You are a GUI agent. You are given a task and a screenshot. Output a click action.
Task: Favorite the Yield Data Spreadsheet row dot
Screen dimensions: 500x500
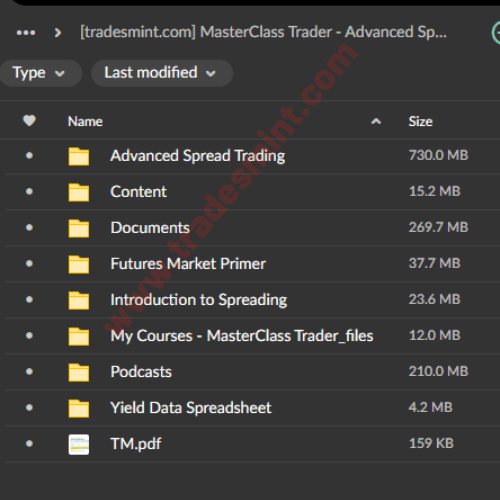pos(29,407)
